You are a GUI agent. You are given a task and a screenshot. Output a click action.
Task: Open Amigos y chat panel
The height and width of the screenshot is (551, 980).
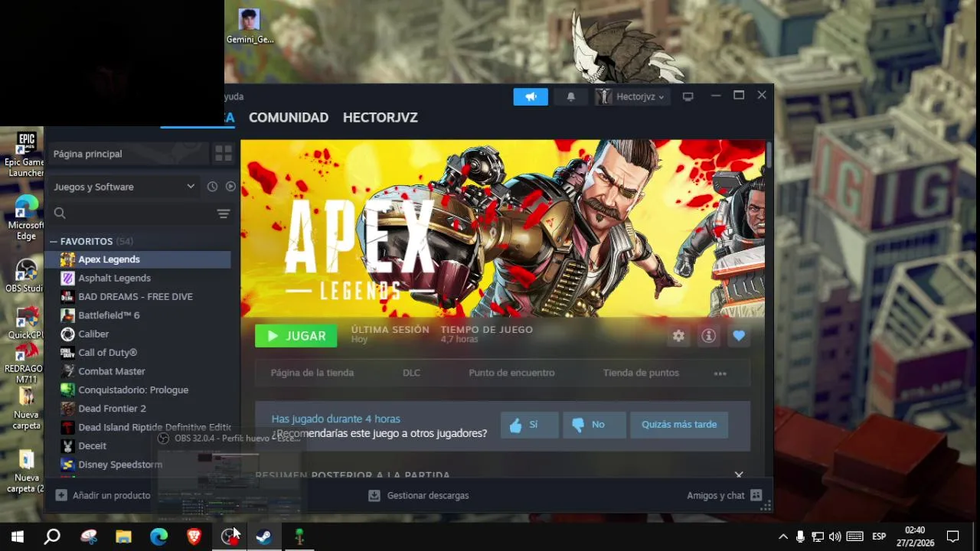tap(724, 495)
